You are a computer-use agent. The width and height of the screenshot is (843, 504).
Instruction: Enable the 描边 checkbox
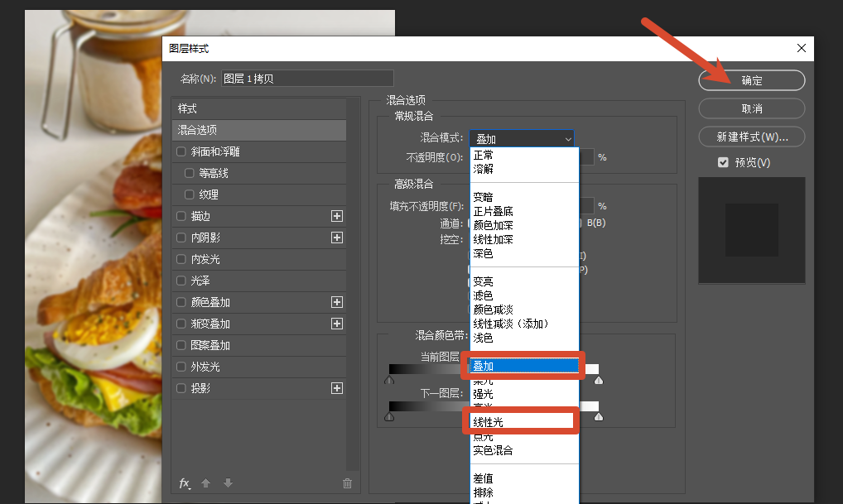pyautogui.click(x=181, y=216)
